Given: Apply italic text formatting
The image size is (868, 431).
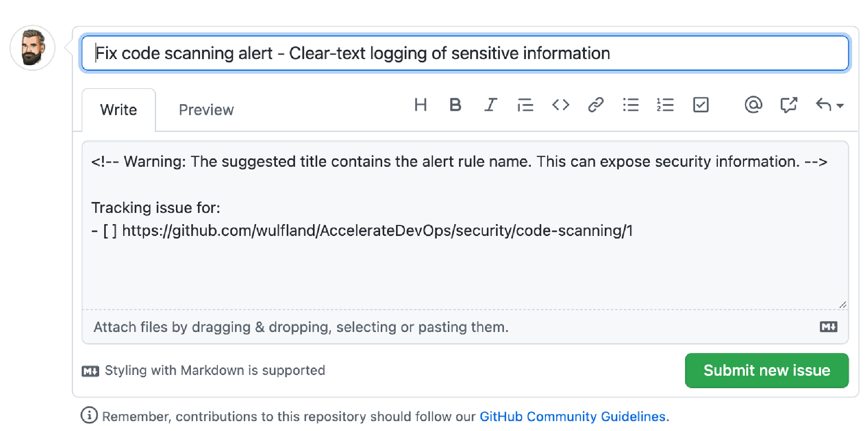Looking at the screenshot, I should click(x=491, y=105).
